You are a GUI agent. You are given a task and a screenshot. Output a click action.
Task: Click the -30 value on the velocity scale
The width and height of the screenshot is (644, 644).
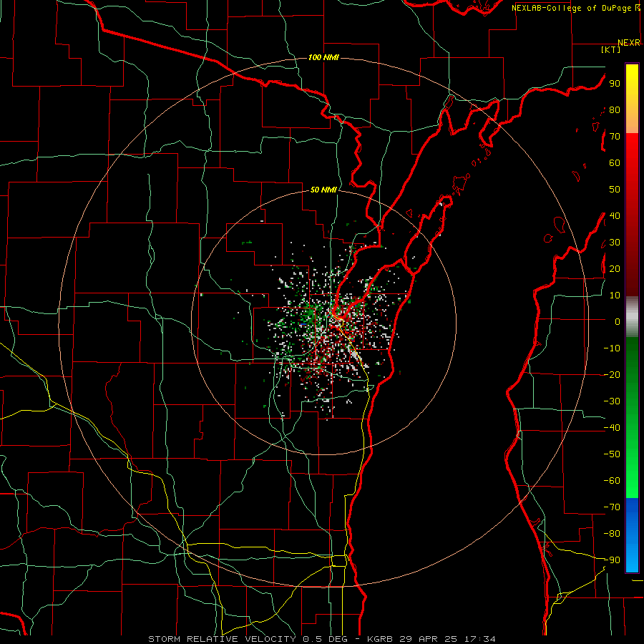tap(612, 401)
